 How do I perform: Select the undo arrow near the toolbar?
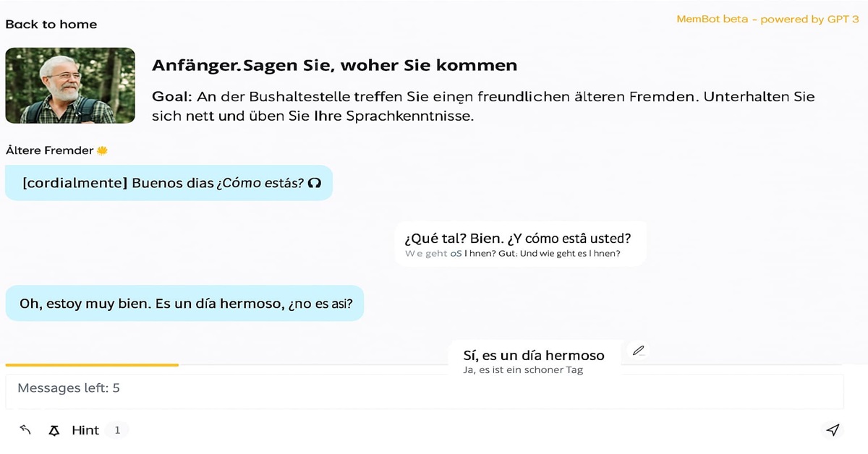click(25, 429)
